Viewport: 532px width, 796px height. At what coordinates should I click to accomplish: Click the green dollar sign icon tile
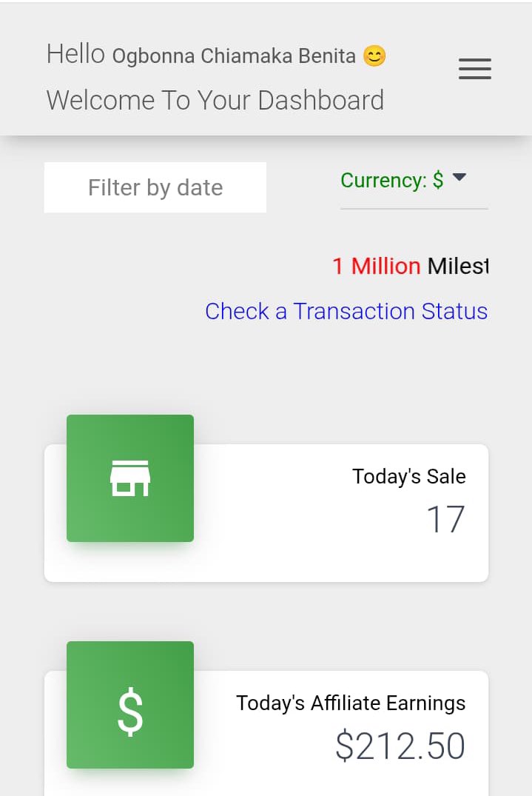pos(130,705)
